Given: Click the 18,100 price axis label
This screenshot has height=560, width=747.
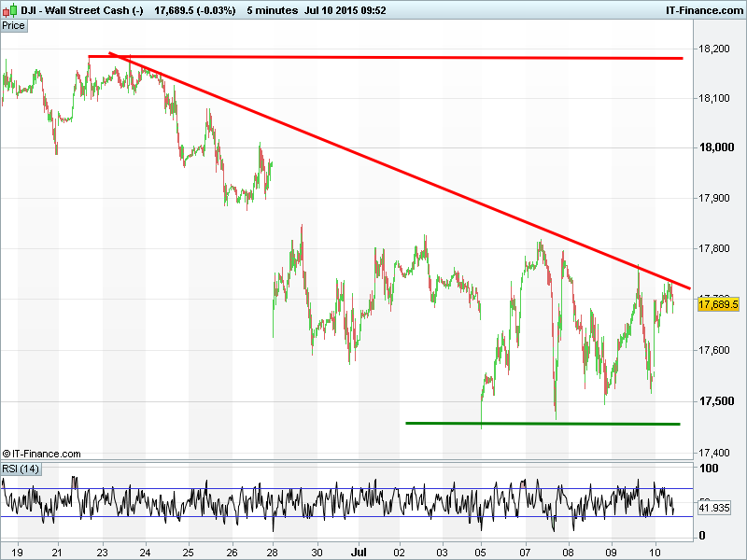Looking at the screenshot, I should [713, 99].
